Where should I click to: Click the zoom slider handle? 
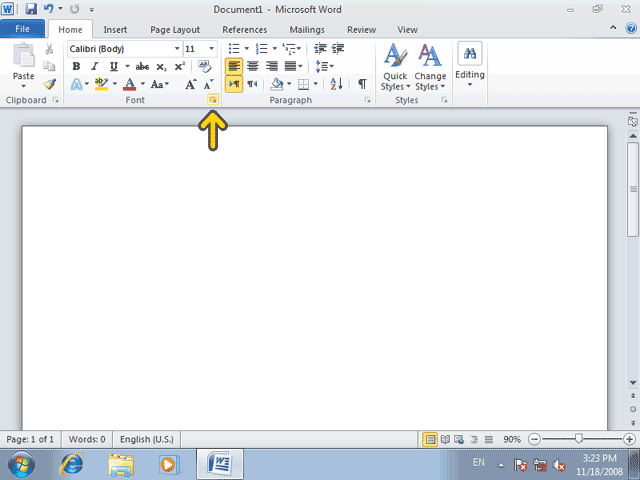coord(578,439)
